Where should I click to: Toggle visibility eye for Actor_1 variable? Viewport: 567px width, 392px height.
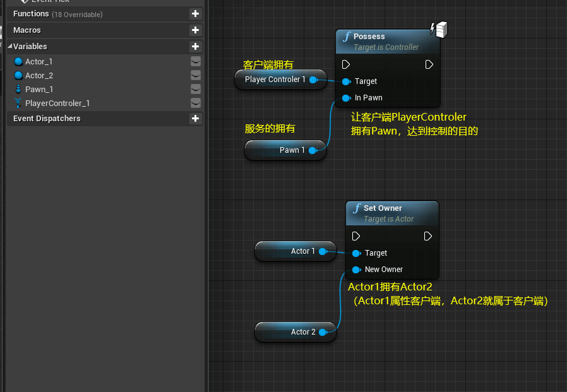coord(195,61)
